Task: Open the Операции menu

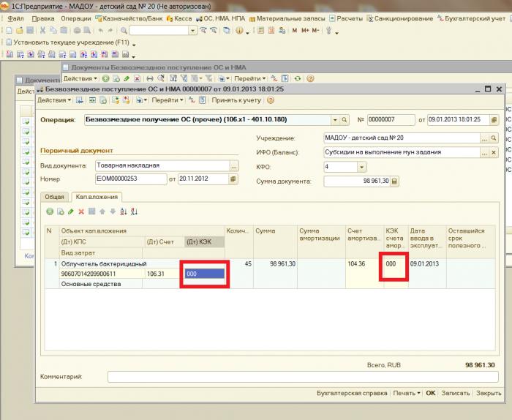Action: click(76, 18)
